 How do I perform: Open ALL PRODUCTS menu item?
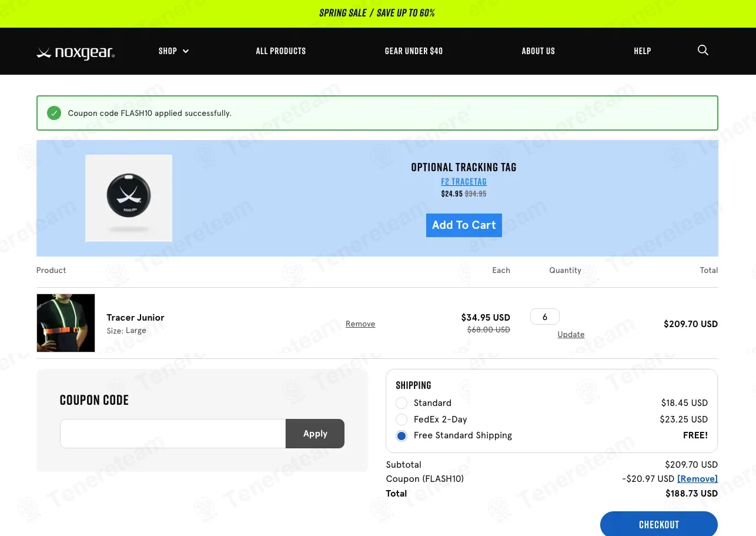click(281, 51)
